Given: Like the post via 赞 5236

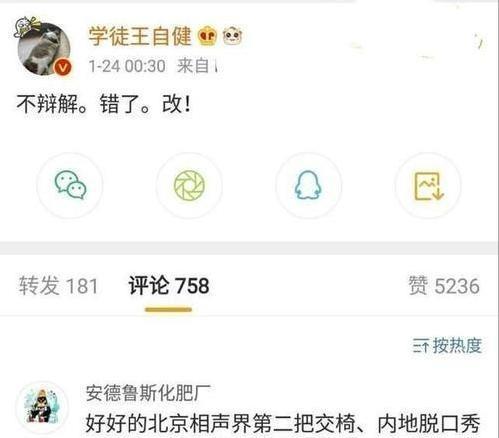Looking at the screenshot, I should point(444,286).
